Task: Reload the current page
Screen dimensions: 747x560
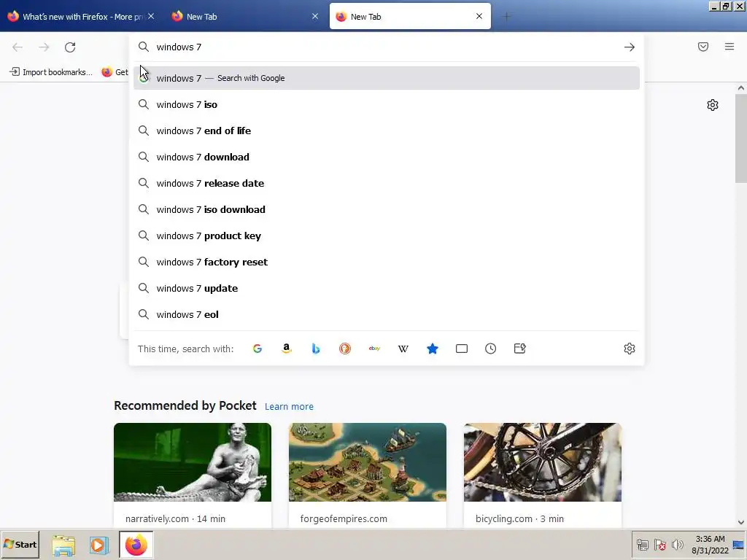Action: [x=70, y=47]
